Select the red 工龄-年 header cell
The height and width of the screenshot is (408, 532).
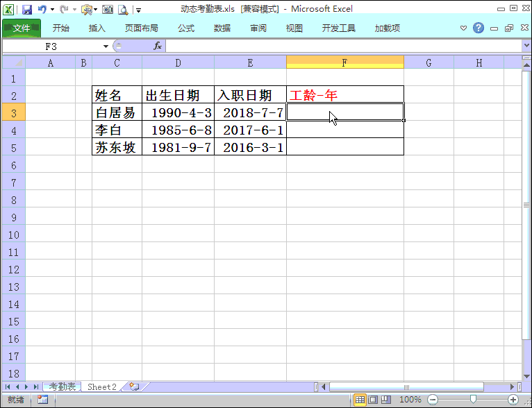(345, 95)
